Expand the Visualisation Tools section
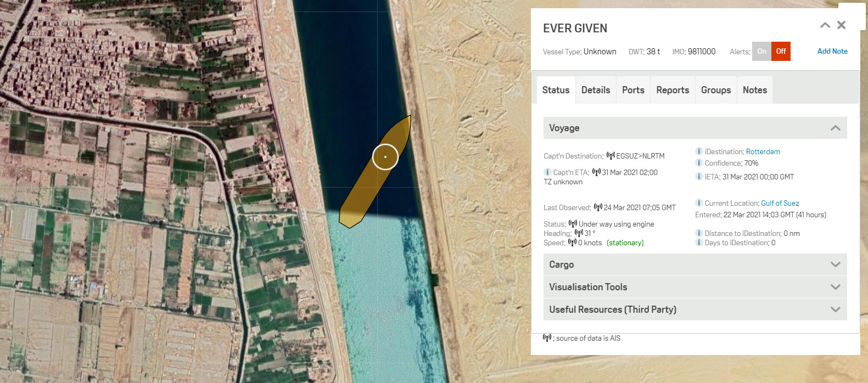 click(x=835, y=287)
